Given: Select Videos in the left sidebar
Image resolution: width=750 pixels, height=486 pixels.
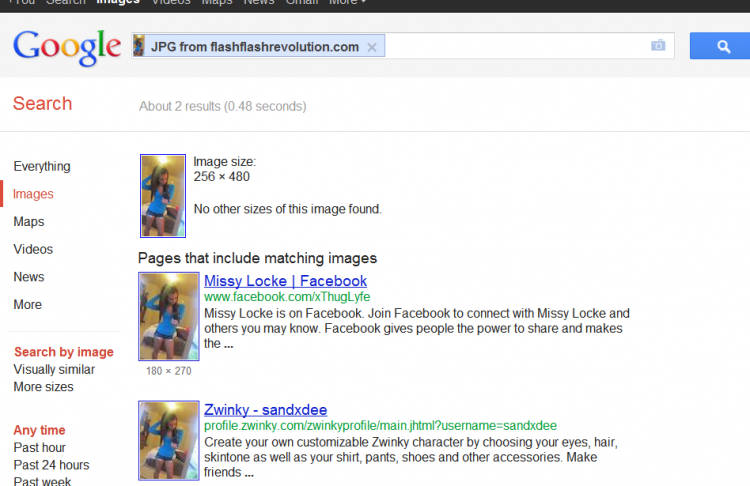Looking at the screenshot, I should pyautogui.click(x=33, y=249).
